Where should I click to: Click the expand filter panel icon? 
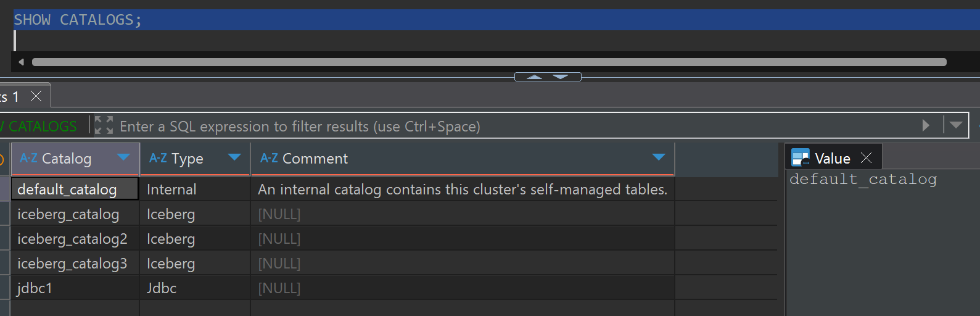tap(104, 126)
